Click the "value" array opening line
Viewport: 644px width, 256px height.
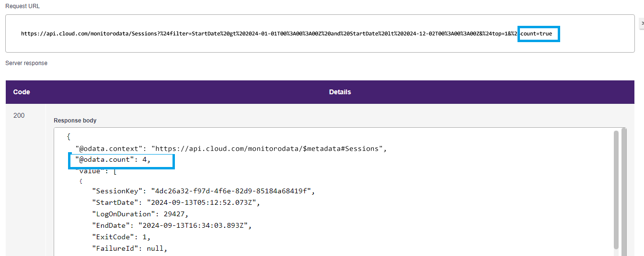pos(95,171)
